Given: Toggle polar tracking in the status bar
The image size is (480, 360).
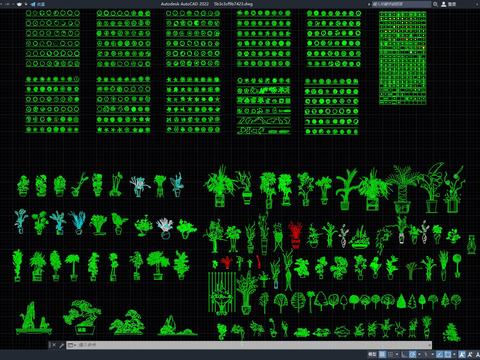Looking at the screenshot, I should point(412,354).
